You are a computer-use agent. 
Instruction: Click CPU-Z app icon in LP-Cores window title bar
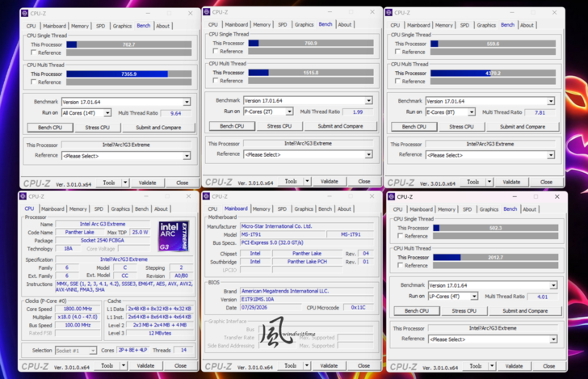point(392,196)
